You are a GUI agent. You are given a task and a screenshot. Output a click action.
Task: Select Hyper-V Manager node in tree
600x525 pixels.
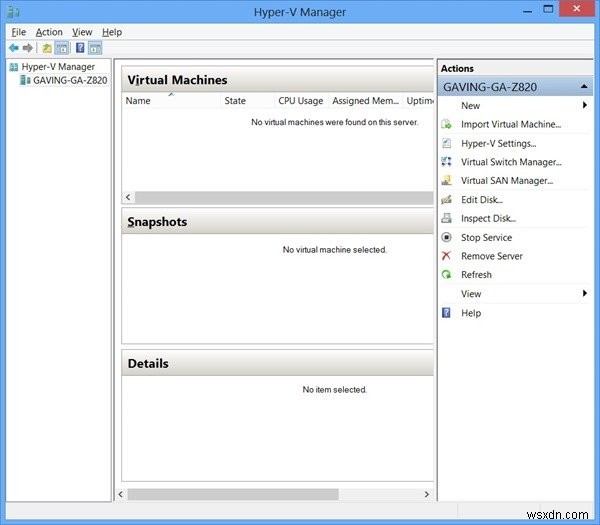click(58, 67)
